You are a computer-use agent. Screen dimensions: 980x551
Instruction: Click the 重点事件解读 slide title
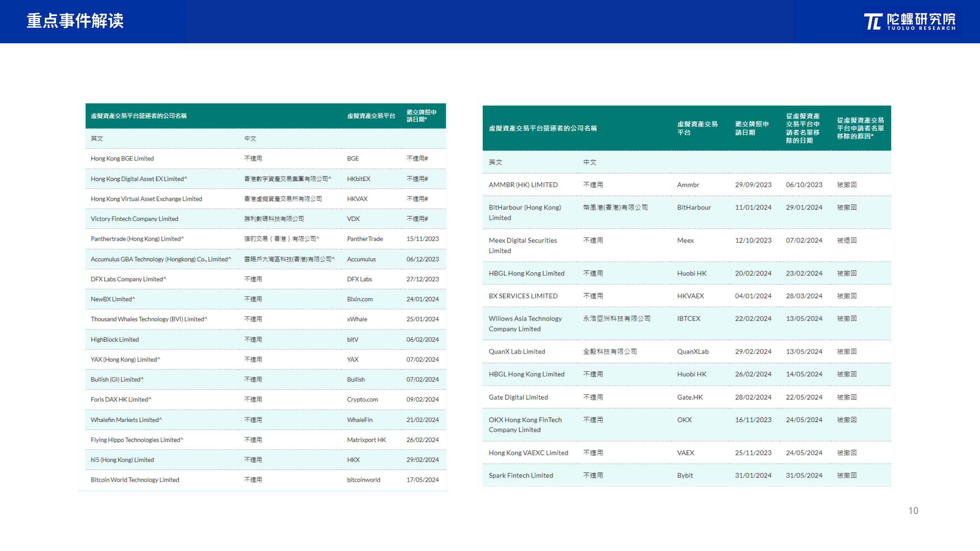(x=75, y=21)
